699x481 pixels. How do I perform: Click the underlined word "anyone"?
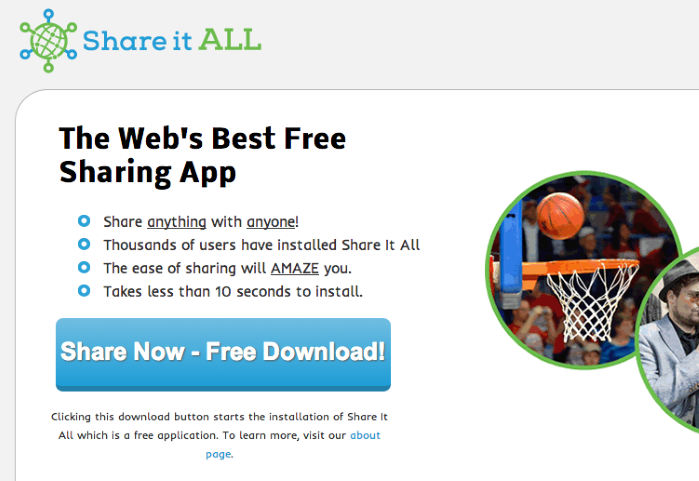coord(271,222)
